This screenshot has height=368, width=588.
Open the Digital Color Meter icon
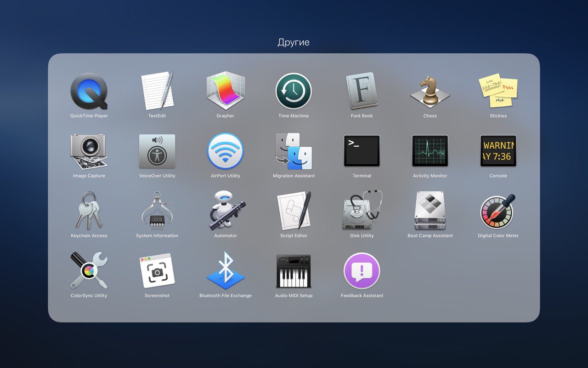498,211
